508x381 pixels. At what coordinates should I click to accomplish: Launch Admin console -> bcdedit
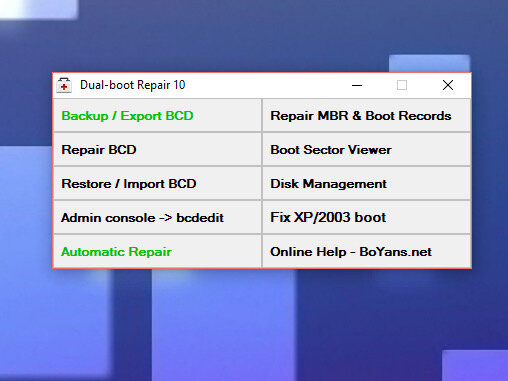(157, 218)
